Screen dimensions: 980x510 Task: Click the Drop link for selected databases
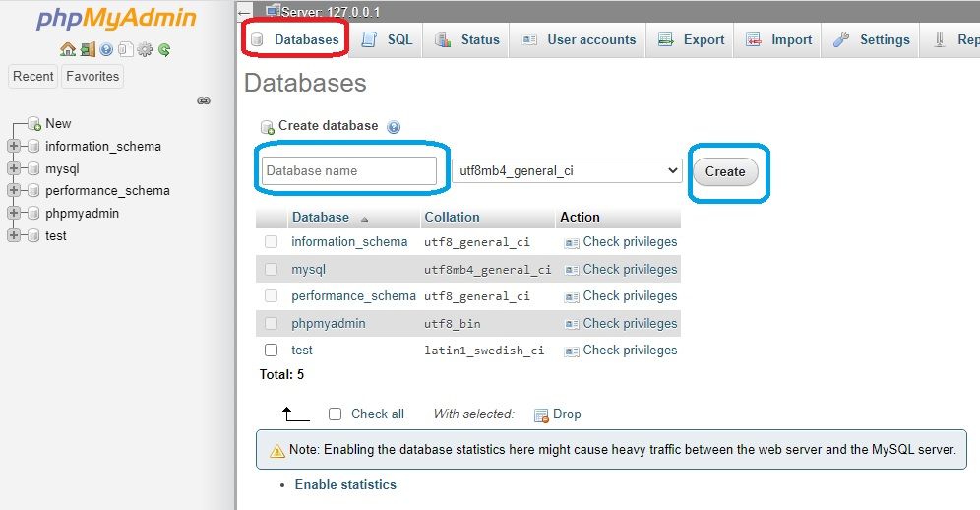(558, 414)
